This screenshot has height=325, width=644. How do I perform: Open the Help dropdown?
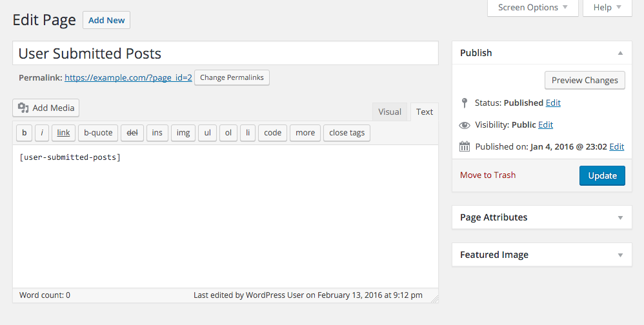click(607, 8)
